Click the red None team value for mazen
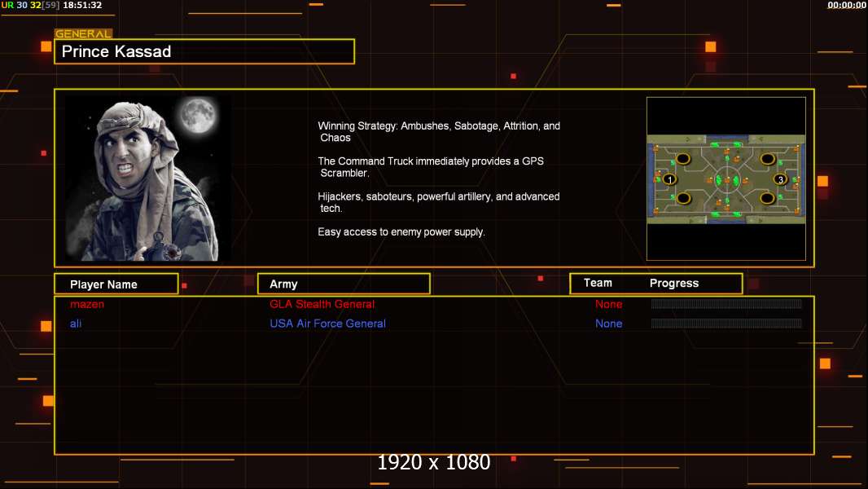Image resolution: width=868 pixels, height=489 pixels. point(608,304)
